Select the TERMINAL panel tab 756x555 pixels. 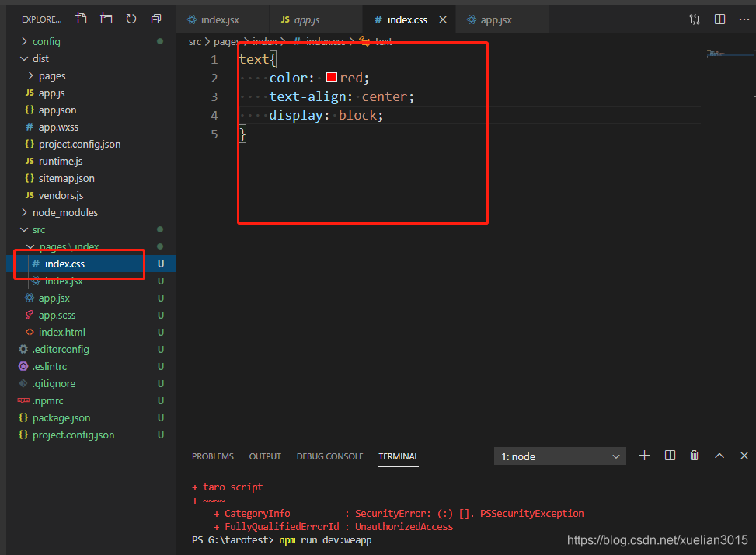tap(399, 456)
